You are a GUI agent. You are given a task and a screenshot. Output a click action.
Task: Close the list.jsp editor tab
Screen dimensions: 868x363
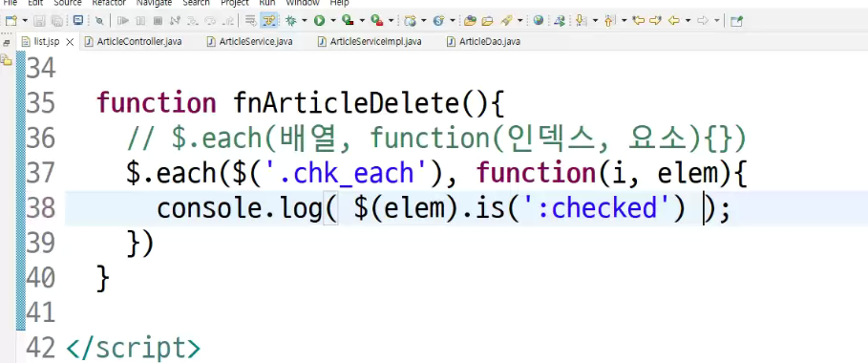click(x=70, y=42)
